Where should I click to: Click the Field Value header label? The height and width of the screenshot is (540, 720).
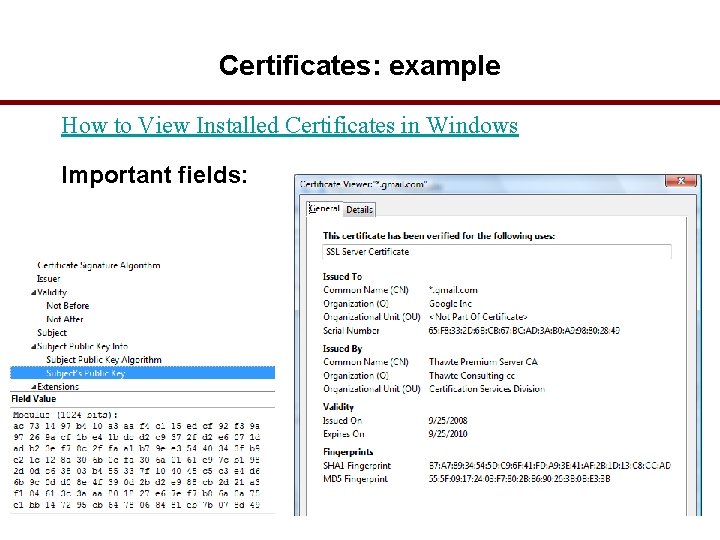[x=34, y=399]
